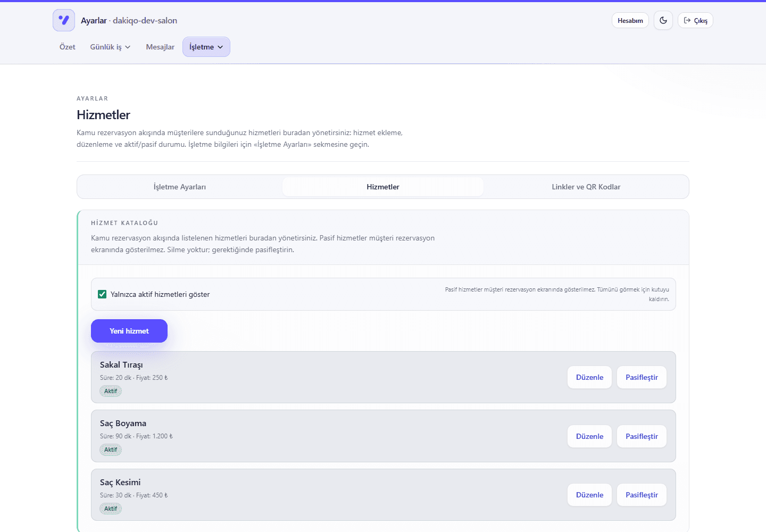Pasifleştir the Saç Boyama service
The height and width of the screenshot is (532, 766).
click(x=642, y=436)
